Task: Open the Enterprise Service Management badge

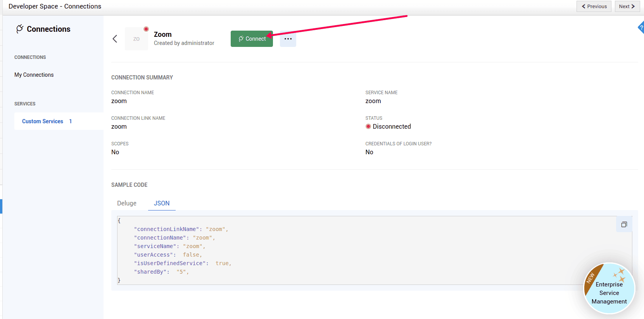Action: click(x=609, y=288)
